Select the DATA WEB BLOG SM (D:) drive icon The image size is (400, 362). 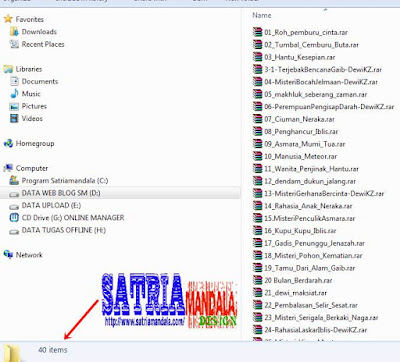tap(14, 193)
